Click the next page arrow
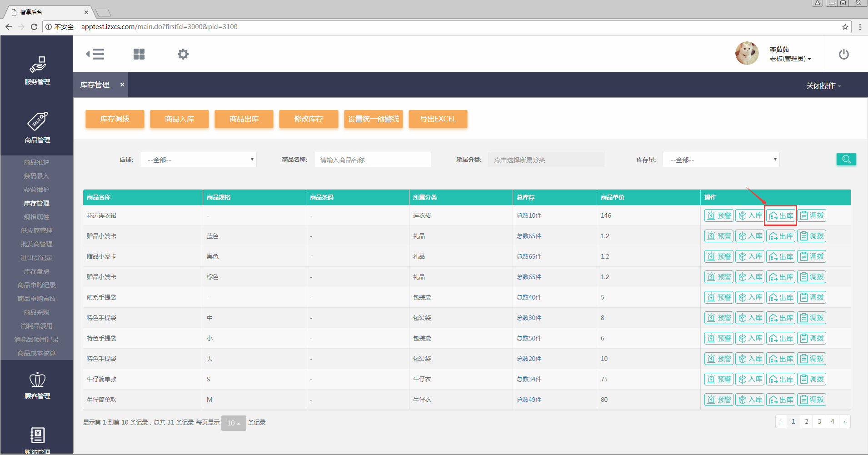868x455 pixels. [x=845, y=421]
